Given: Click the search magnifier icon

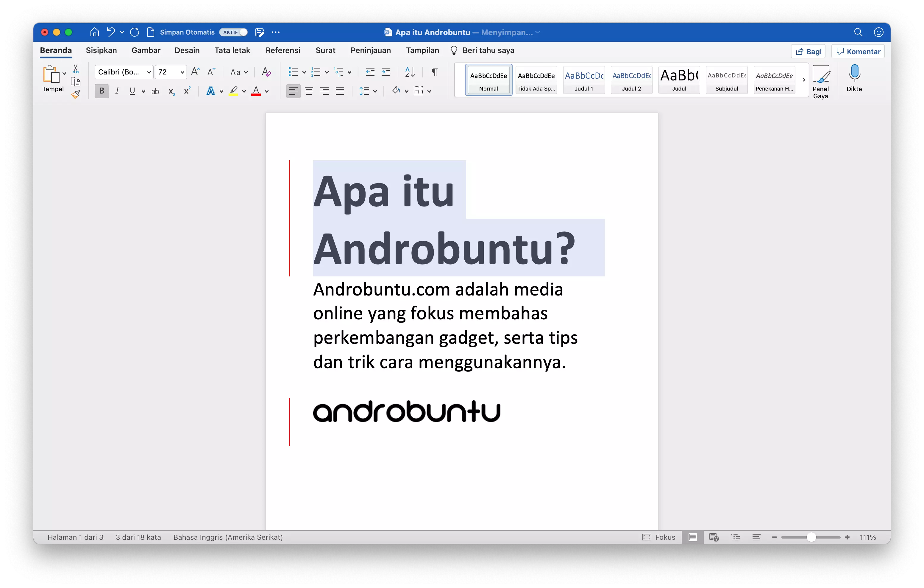Looking at the screenshot, I should (x=859, y=32).
